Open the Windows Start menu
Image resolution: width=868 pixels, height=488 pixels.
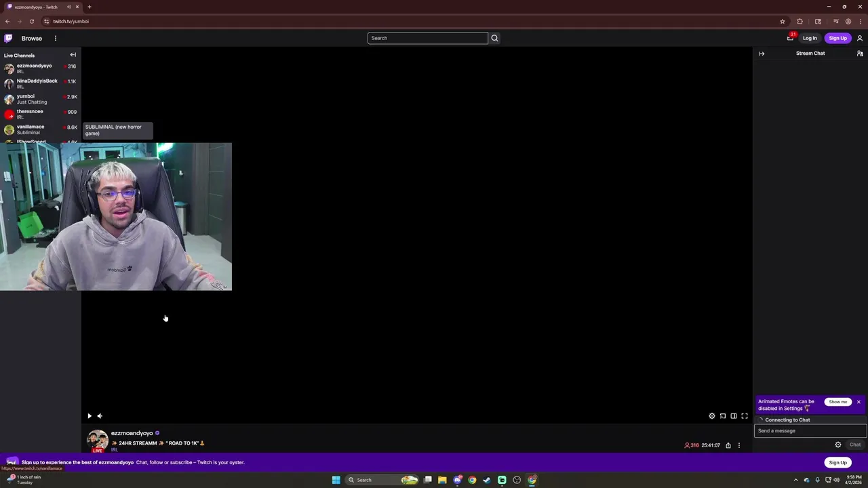(x=336, y=480)
